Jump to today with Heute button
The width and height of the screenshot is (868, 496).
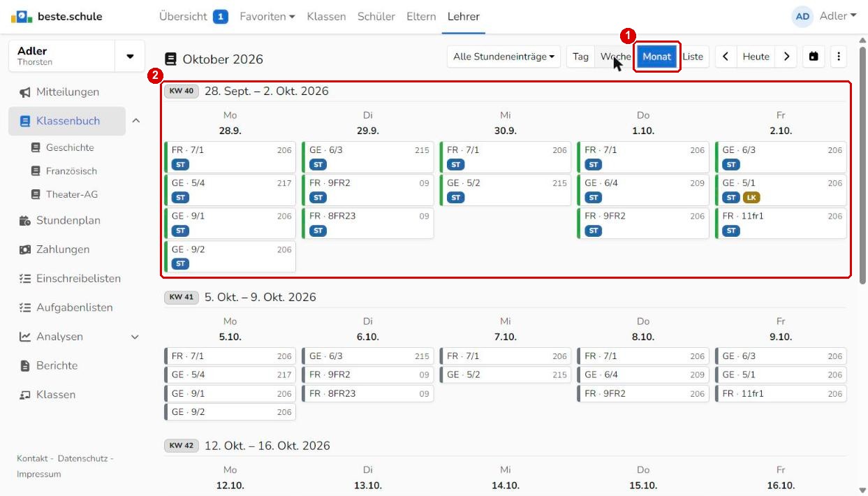[756, 57]
